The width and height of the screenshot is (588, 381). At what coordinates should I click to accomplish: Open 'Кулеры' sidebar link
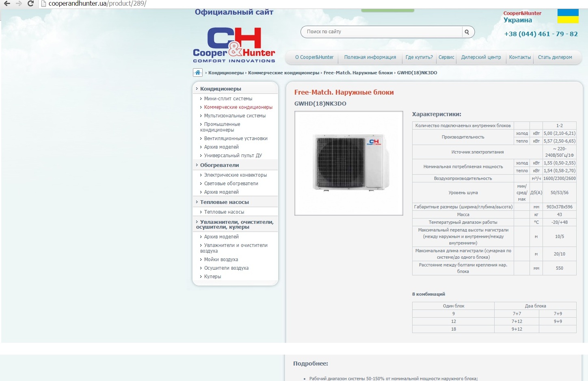click(x=212, y=277)
